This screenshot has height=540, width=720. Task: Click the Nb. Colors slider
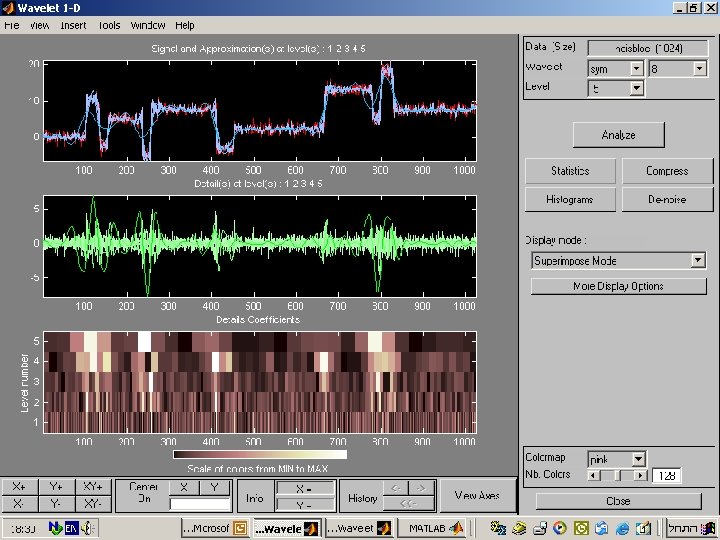[x=617, y=475]
